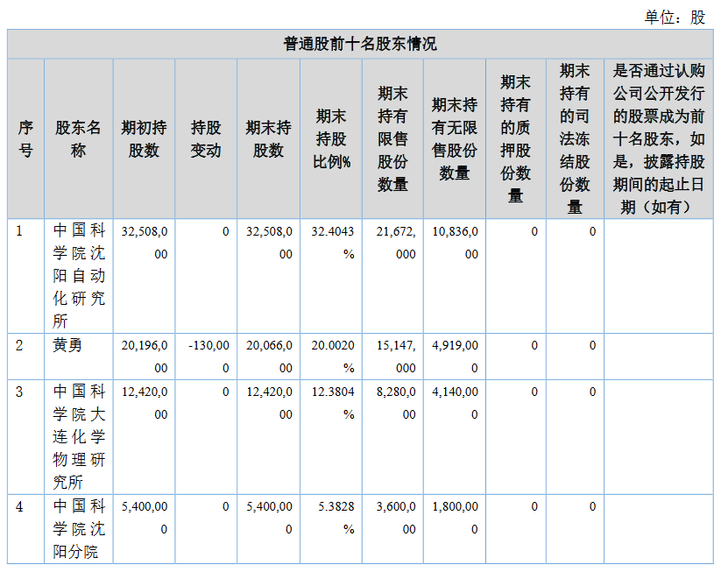Click the 持股变动 column header
This screenshot has height=572, width=728.
(x=206, y=138)
